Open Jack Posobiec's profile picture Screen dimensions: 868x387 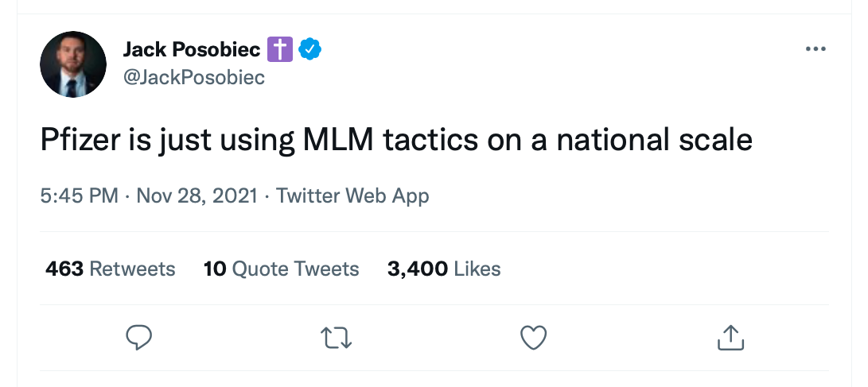tap(73, 64)
